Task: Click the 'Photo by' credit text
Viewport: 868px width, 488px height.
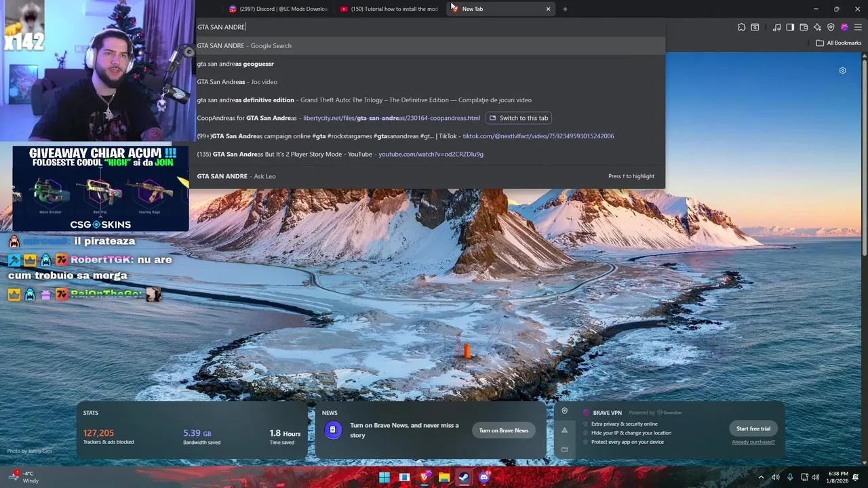Action: click(30, 451)
